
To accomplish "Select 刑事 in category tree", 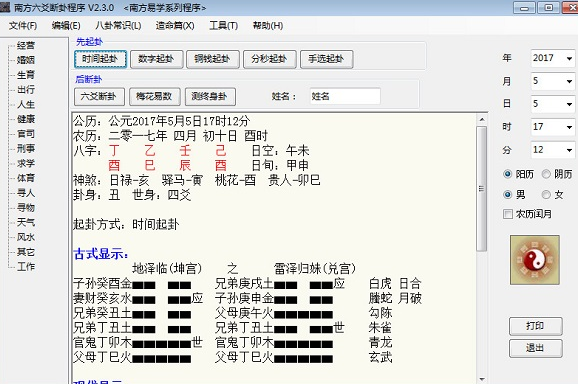I will [x=26, y=149].
